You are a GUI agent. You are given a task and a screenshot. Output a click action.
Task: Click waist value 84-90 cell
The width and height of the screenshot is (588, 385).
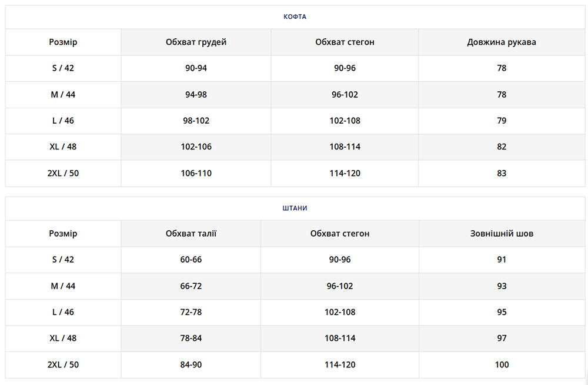(x=191, y=364)
